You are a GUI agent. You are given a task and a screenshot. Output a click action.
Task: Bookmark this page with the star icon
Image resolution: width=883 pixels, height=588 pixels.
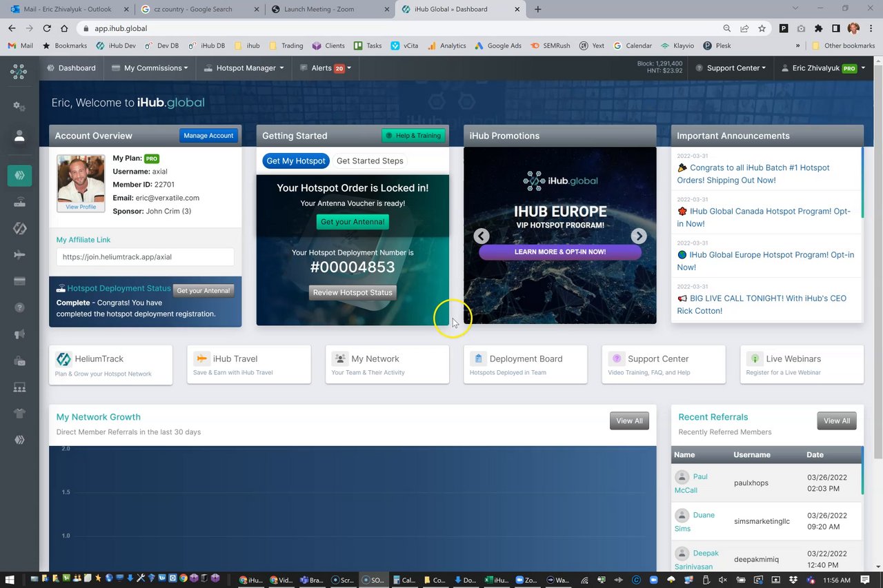tap(762, 28)
